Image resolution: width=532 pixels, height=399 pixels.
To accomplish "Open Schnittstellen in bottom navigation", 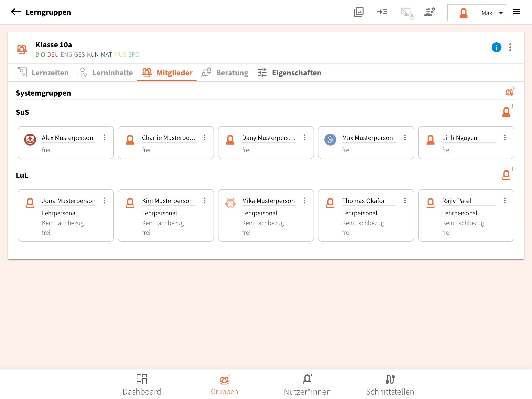I will [390, 385].
